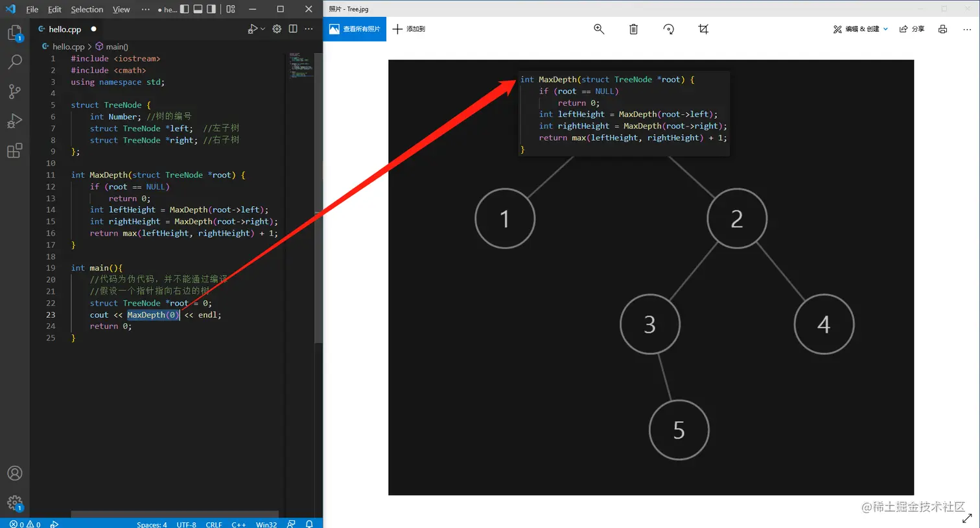Click the 'Add to' plus button in Photos
The height and width of the screenshot is (528, 980).
pos(409,29)
